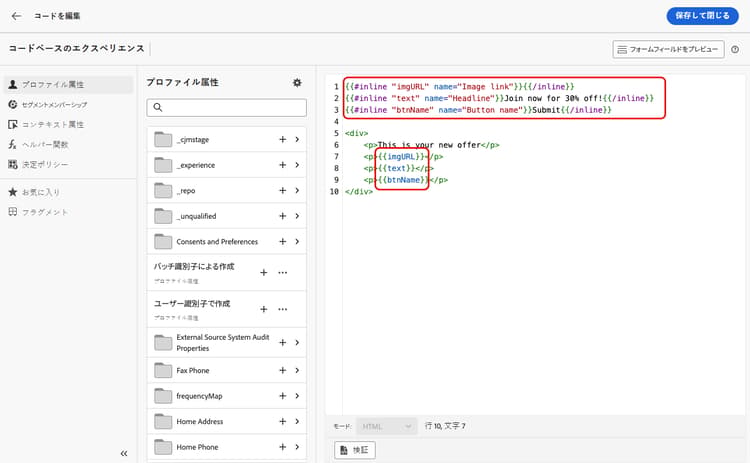This screenshot has height=463, width=750.
Task: Open フォームフィールドをプレビュー
Action: [x=668, y=49]
